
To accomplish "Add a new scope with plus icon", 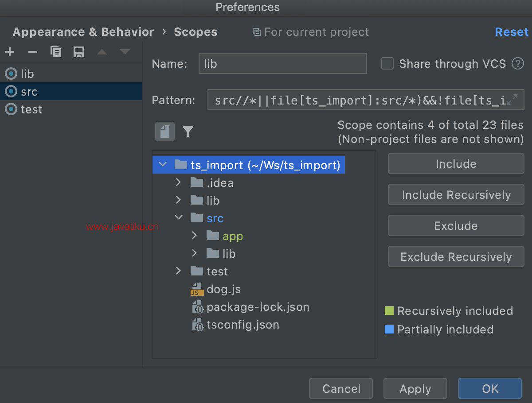I will coord(10,52).
